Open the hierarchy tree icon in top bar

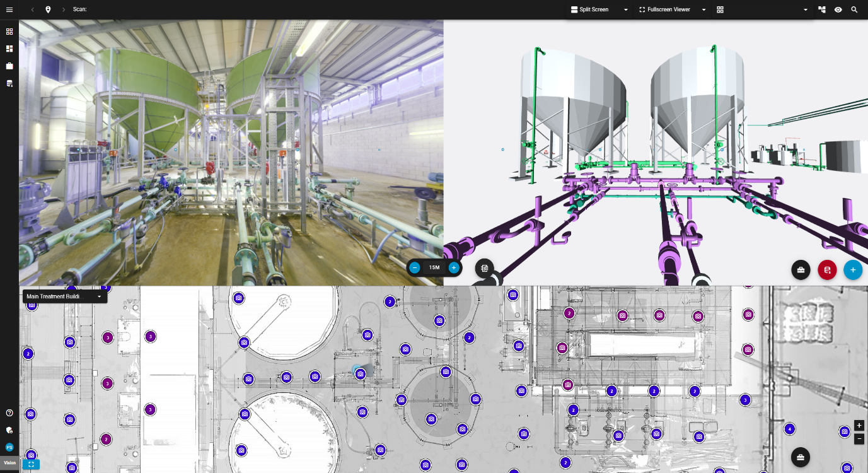tap(822, 9)
